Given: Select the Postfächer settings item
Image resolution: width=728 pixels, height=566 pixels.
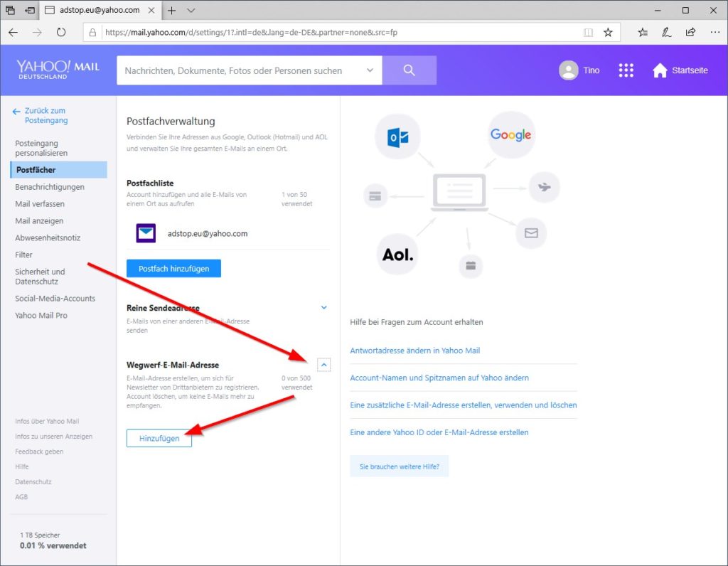Looking at the screenshot, I should (58, 170).
